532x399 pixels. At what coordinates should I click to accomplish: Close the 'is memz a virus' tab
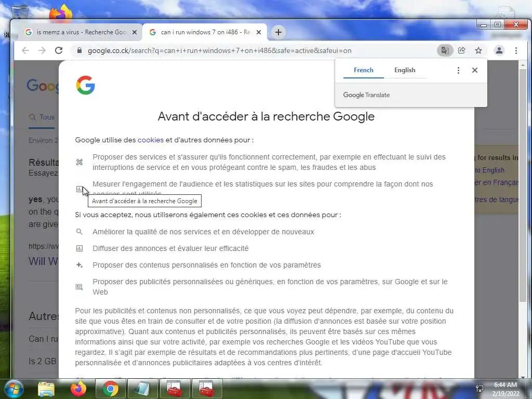point(135,32)
